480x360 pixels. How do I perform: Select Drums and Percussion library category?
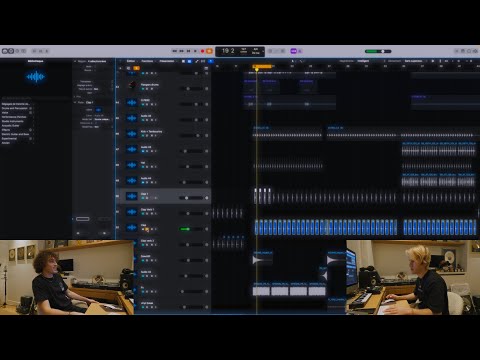[x=15, y=108]
